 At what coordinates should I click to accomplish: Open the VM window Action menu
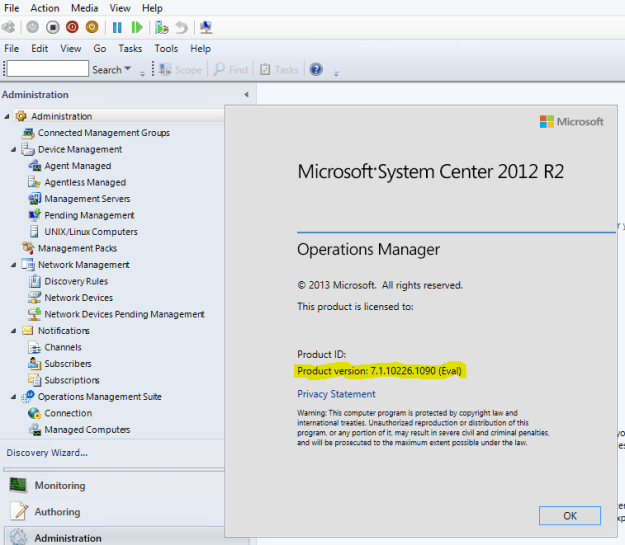[45, 8]
